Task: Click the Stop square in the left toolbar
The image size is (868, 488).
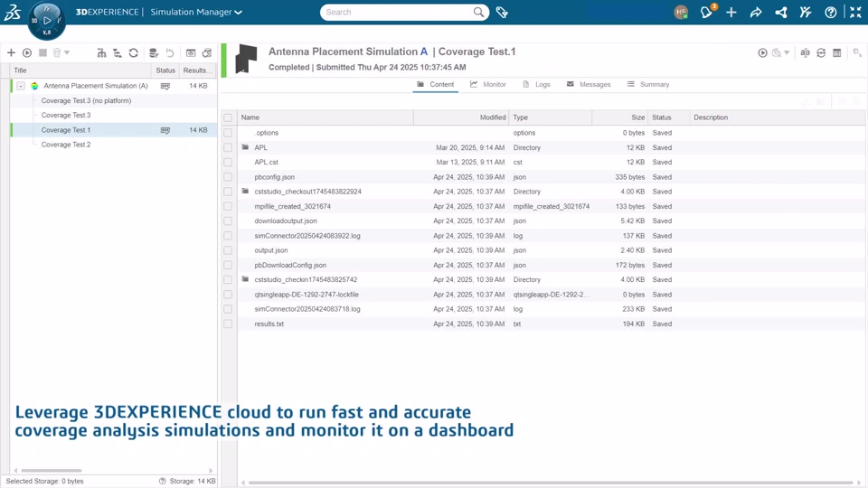Action: 42,52
